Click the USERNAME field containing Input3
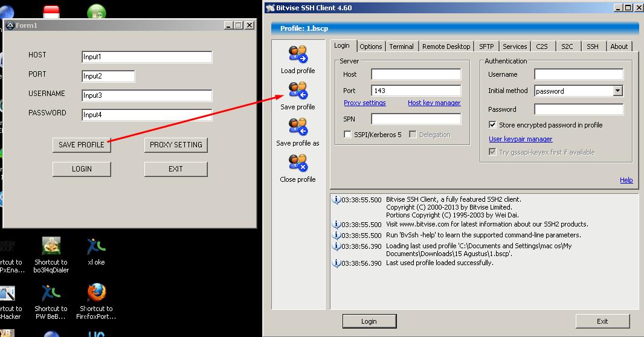Viewport: 644px width, 337px height. [x=147, y=95]
